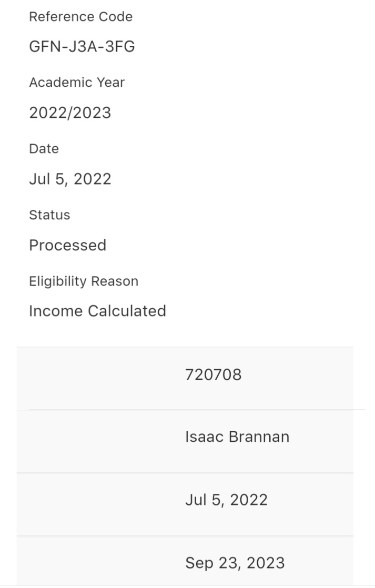Click the name Brannan in the table

[x=259, y=437]
